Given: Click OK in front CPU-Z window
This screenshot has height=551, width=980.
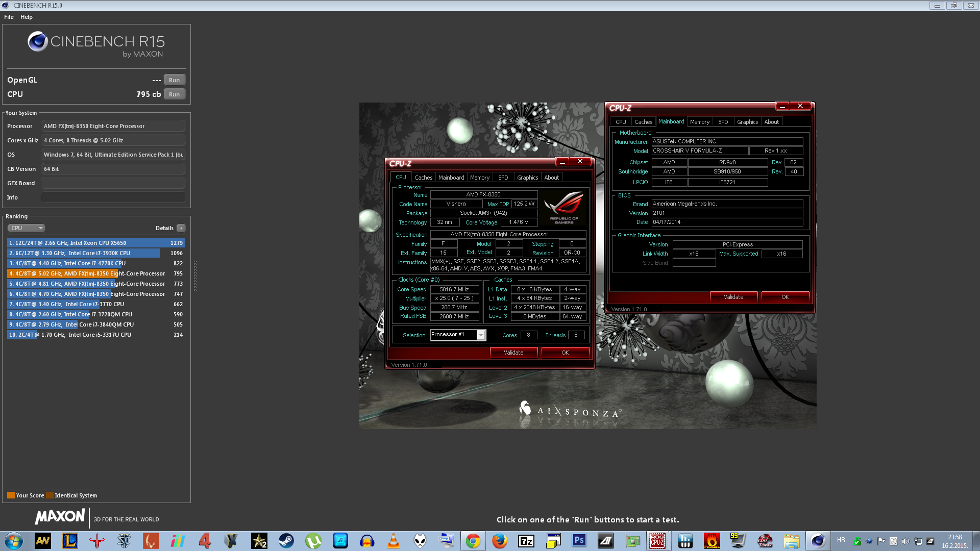Looking at the screenshot, I should pos(565,353).
